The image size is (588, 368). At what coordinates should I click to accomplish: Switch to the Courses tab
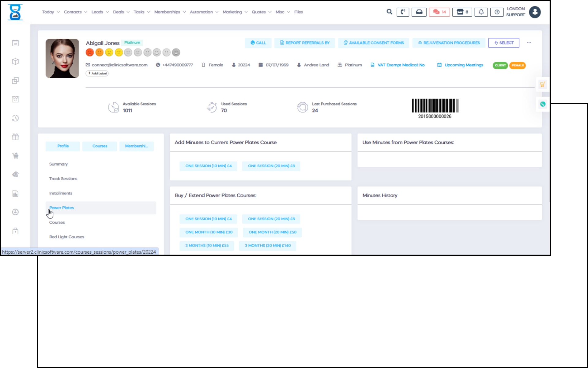pos(100,146)
